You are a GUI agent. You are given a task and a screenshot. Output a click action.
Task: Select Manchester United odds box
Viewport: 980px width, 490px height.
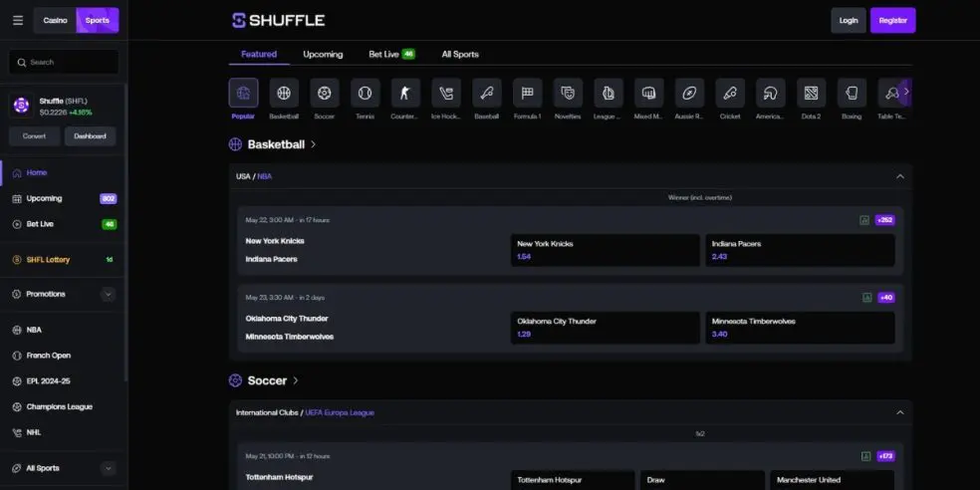coord(833,480)
